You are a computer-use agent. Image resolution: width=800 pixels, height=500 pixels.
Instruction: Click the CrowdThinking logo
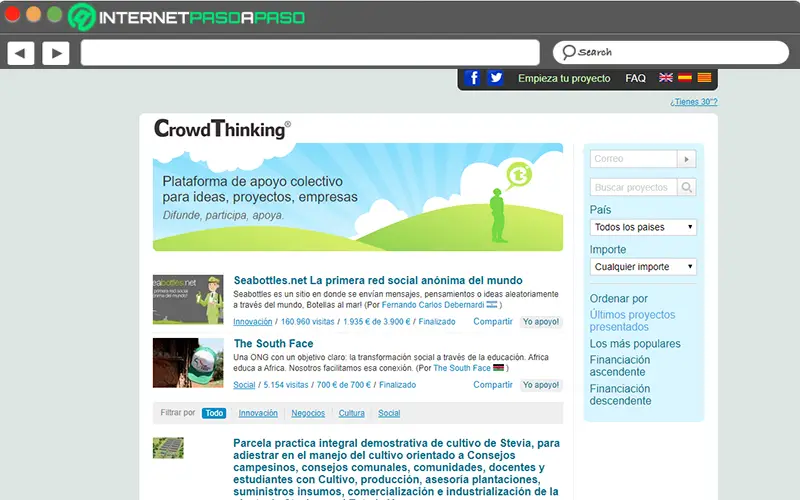coord(222,129)
